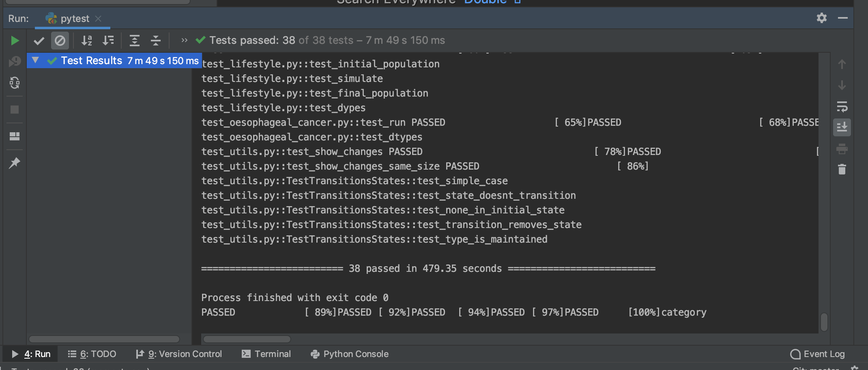868x370 pixels.
Task: Open the 4: Run tool window tab
Action: (x=31, y=354)
